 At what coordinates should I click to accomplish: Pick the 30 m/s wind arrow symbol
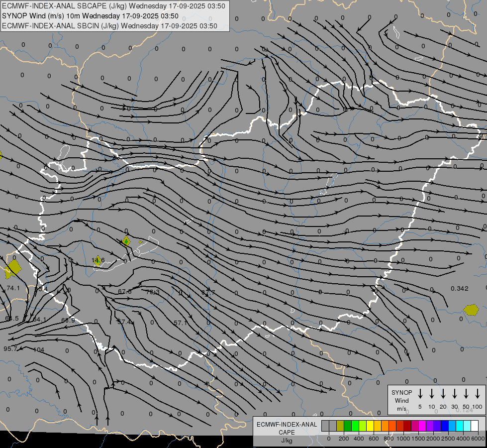point(454,394)
